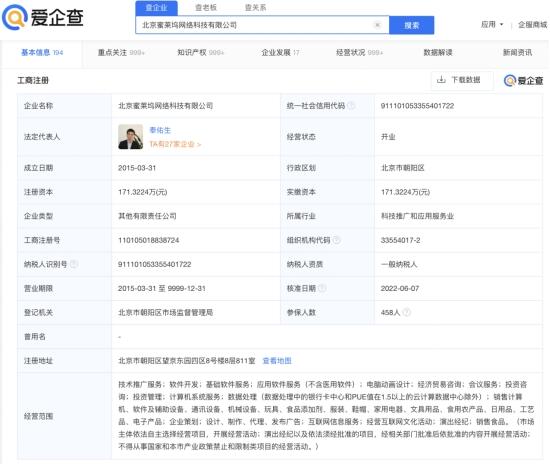Click the legal representative photo thumbnail
This screenshot has width=550, height=464.
point(130,137)
